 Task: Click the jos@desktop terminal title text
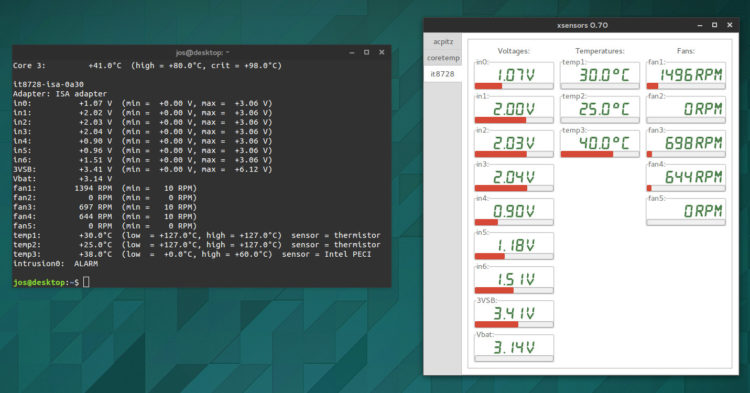pos(202,53)
